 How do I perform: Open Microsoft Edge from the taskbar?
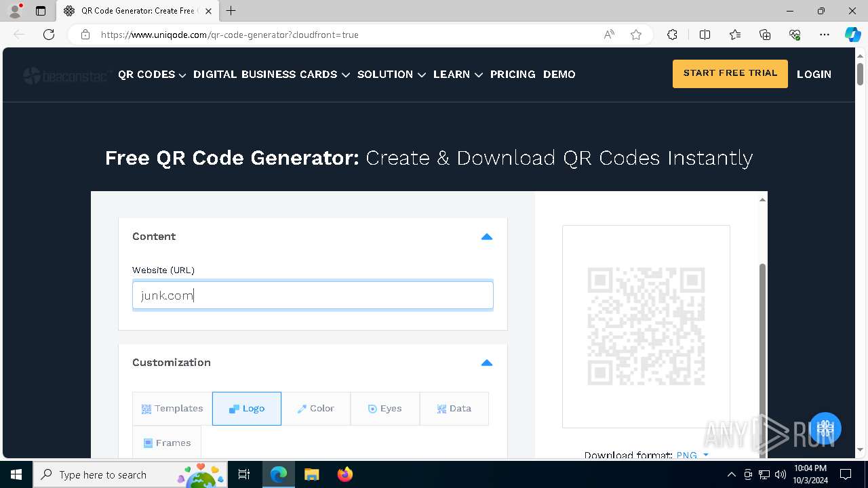coord(279,474)
